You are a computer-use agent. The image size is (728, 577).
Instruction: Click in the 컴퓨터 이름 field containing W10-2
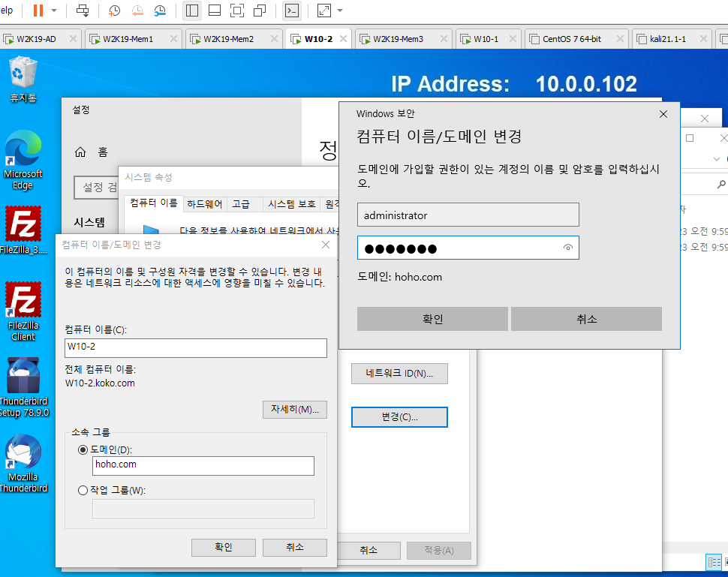(x=195, y=347)
